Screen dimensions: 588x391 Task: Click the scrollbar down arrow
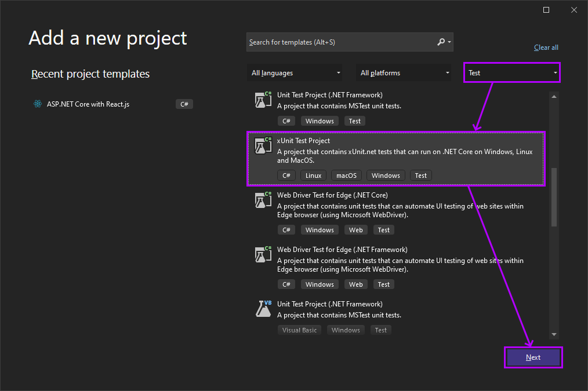coord(554,334)
